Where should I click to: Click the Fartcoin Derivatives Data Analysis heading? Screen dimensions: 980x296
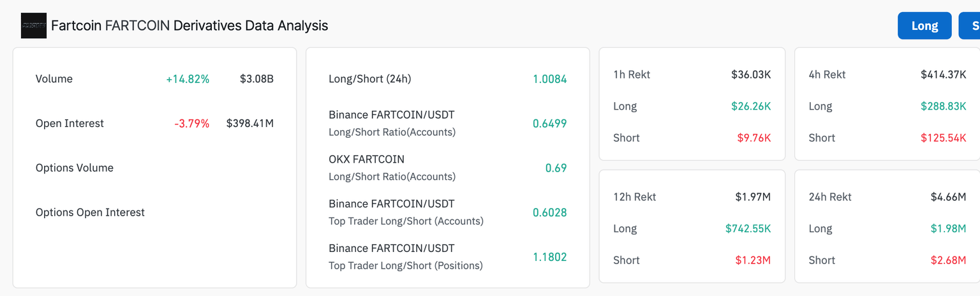click(x=189, y=26)
